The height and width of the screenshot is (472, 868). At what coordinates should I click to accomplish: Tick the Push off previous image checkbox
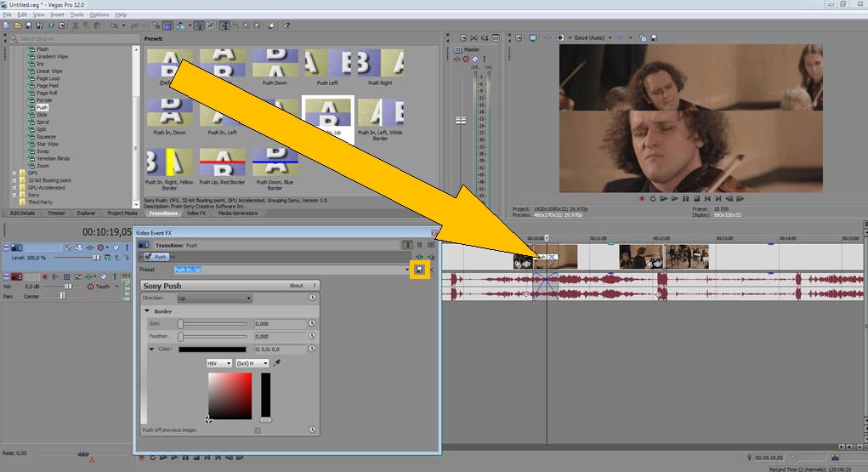tap(258, 430)
